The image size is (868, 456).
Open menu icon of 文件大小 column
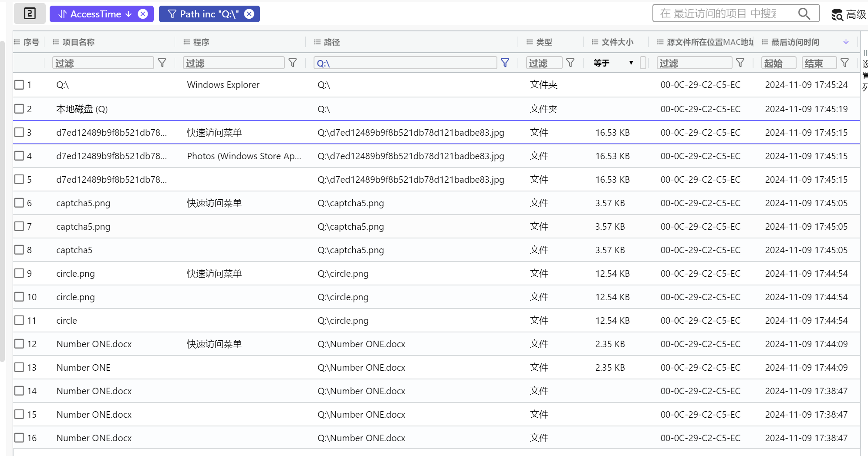(595, 42)
